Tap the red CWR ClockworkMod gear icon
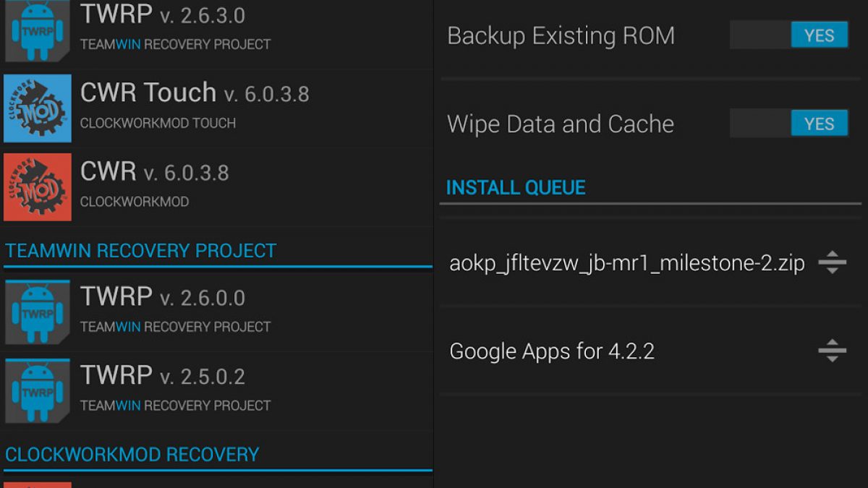Screen dimensions: 868x488 pos(38,187)
